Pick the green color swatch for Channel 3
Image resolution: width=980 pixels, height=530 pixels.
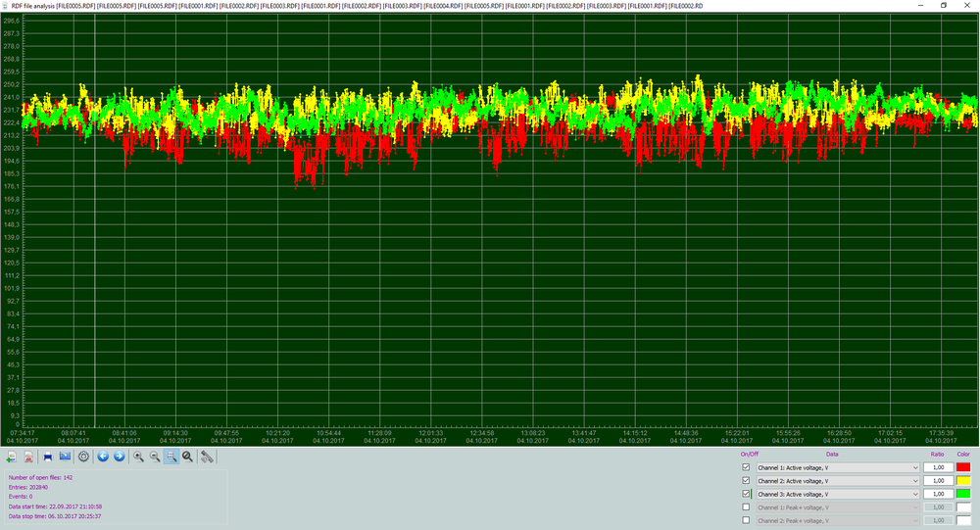(963, 494)
